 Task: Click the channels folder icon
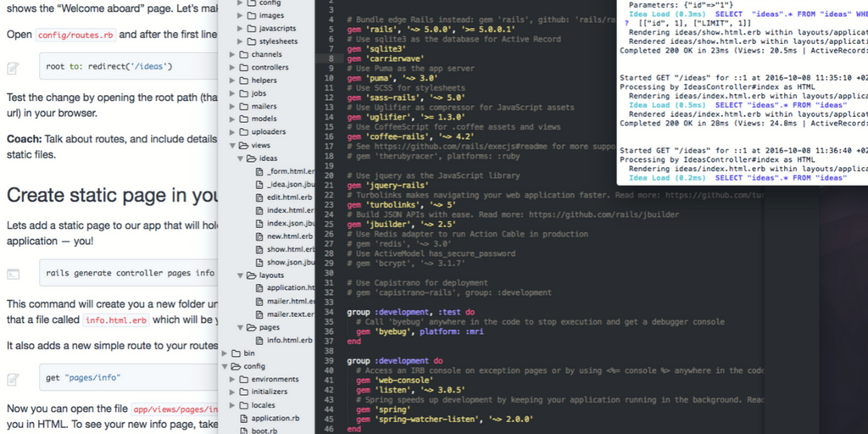[x=243, y=54]
